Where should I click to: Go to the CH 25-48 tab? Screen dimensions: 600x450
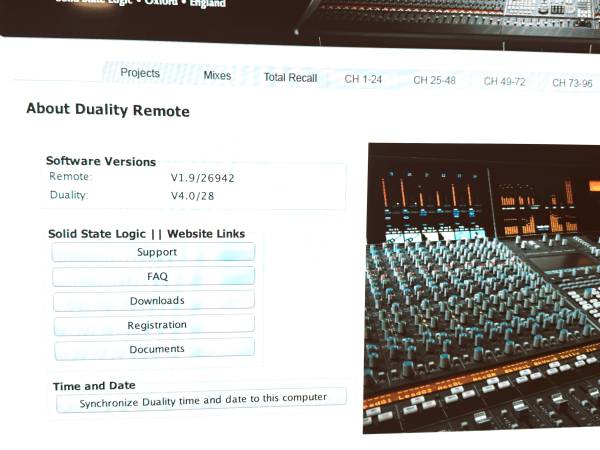click(x=434, y=80)
